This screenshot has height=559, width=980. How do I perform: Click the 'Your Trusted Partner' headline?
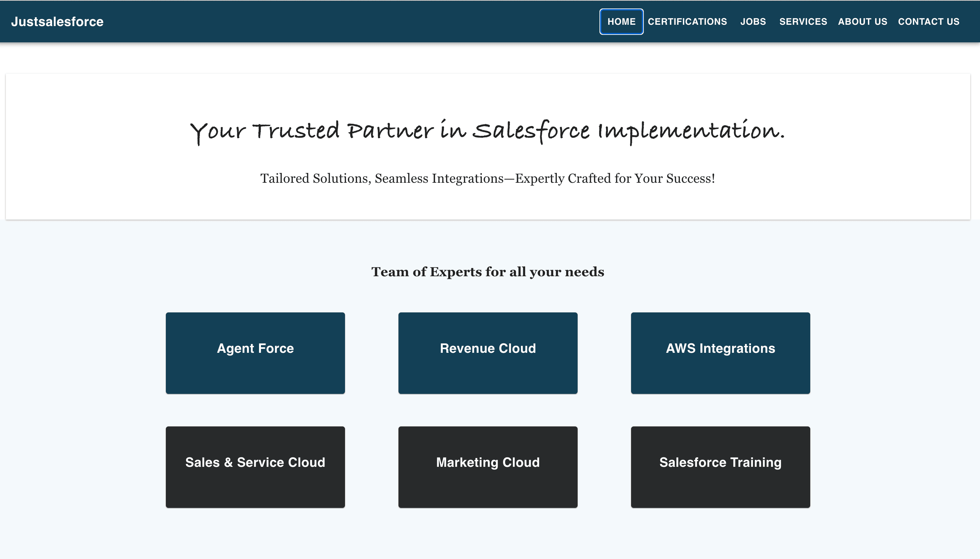487,132
